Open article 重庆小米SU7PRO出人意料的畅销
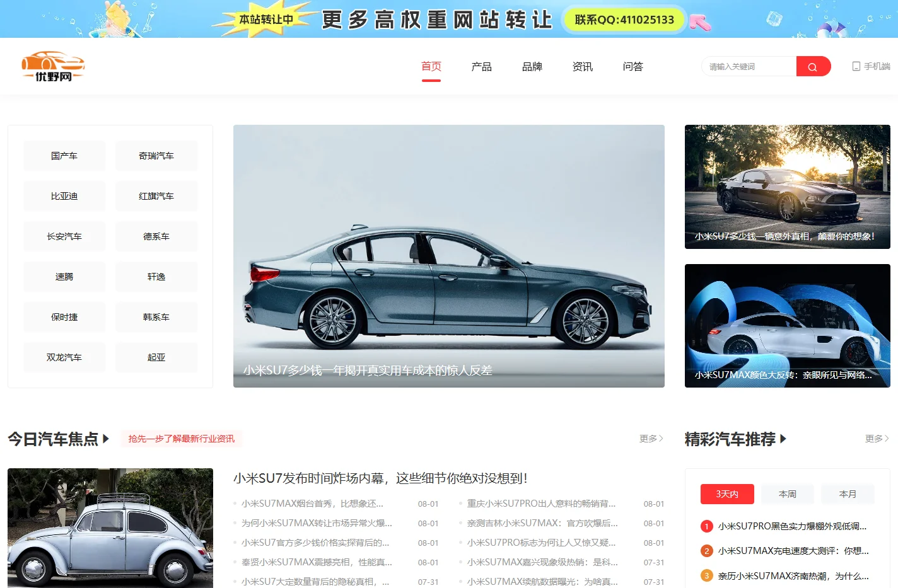The width and height of the screenshot is (898, 588). click(x=541, y=504)
